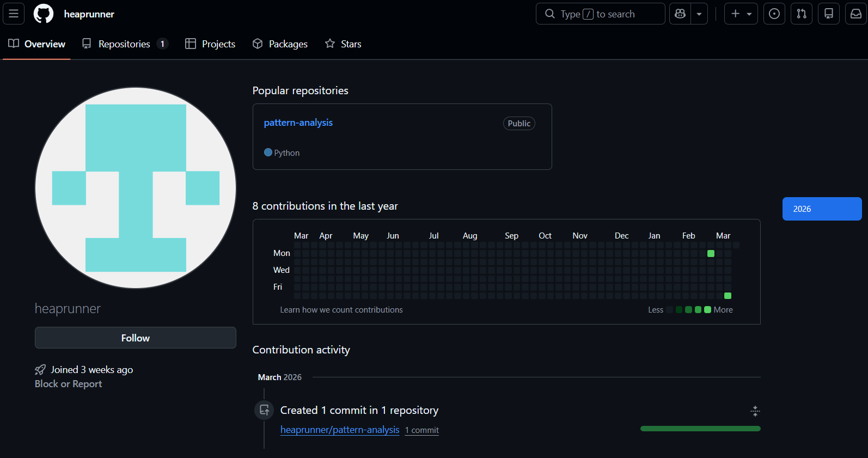Image resolution: width=868 pixels, height=458 pixels.
Task: Click the green Saturday contribution square in March
Action: [728, 296]
